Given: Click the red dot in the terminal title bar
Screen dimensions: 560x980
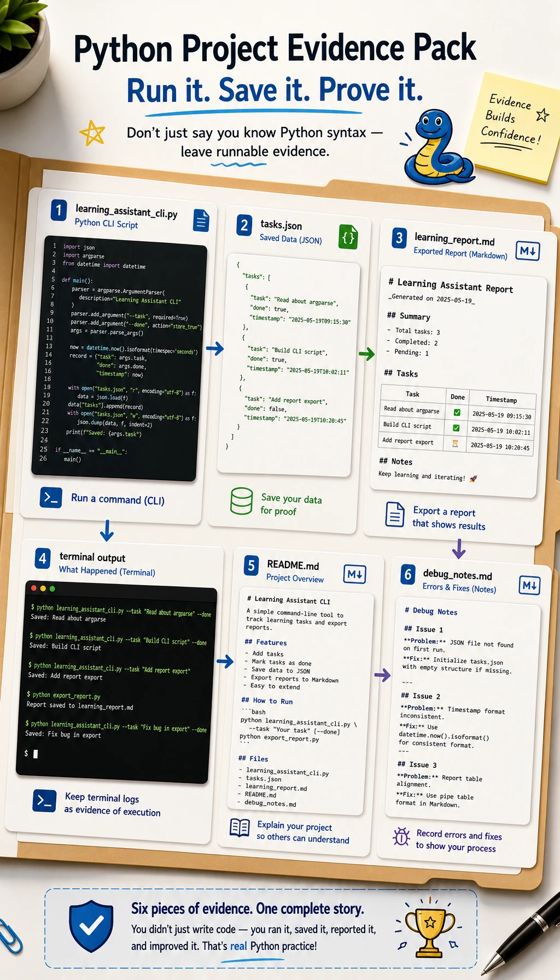Looking at the screenshot, I should 34,588.
